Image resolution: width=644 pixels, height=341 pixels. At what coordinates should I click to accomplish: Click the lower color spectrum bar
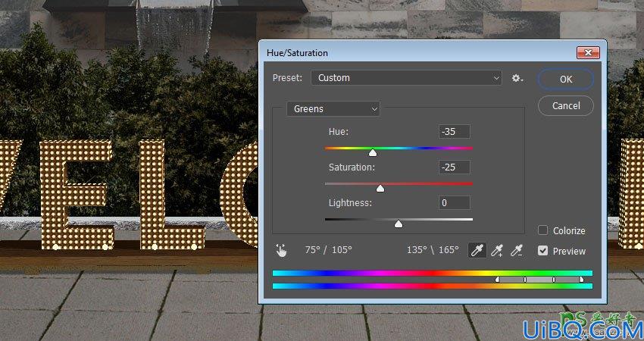(x=432, y=286)
